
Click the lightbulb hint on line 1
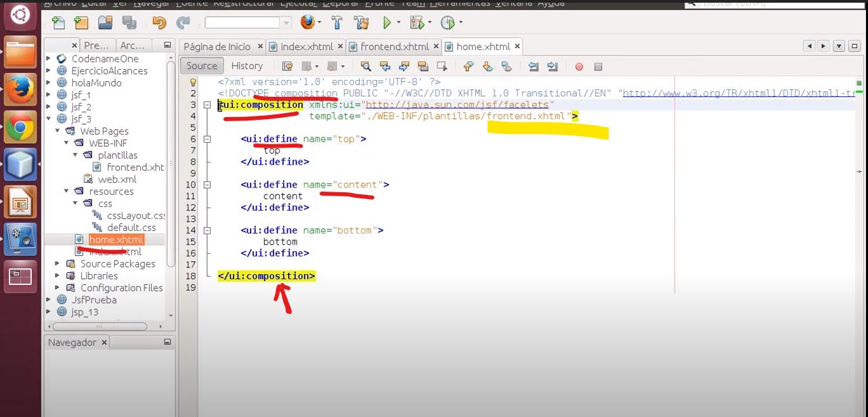click(x=193, y=82)
